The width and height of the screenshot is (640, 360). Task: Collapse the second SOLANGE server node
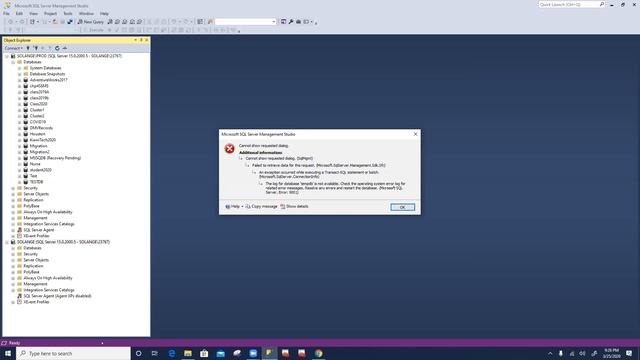click(7, 242)
